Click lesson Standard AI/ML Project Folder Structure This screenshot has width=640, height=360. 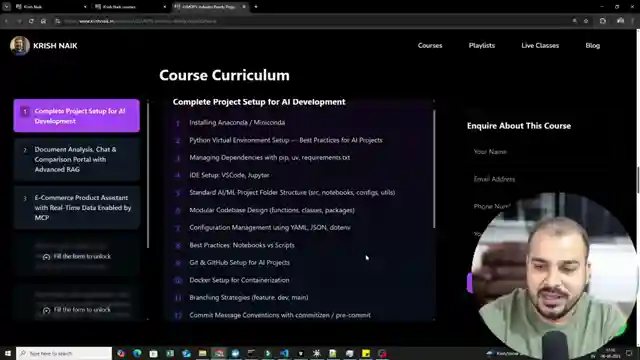coord(292,193)
